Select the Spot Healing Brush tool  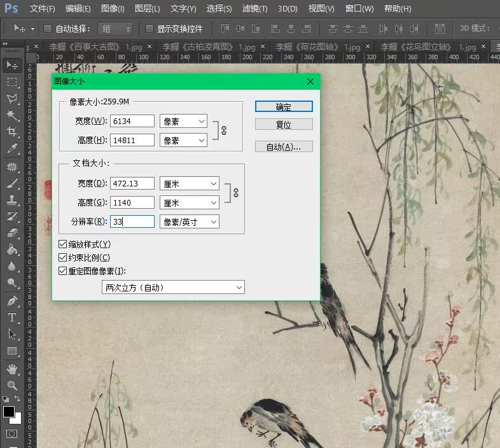tap(12, 167)
